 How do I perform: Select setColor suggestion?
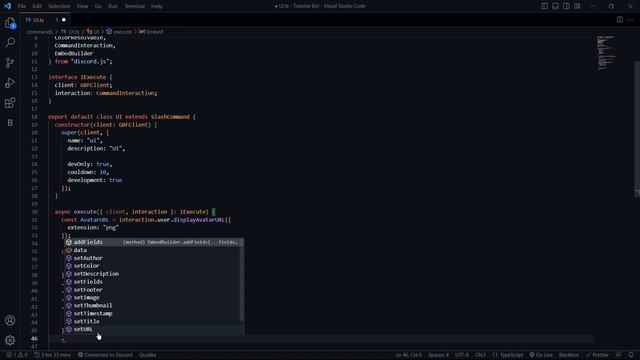(x=154, y=266)
